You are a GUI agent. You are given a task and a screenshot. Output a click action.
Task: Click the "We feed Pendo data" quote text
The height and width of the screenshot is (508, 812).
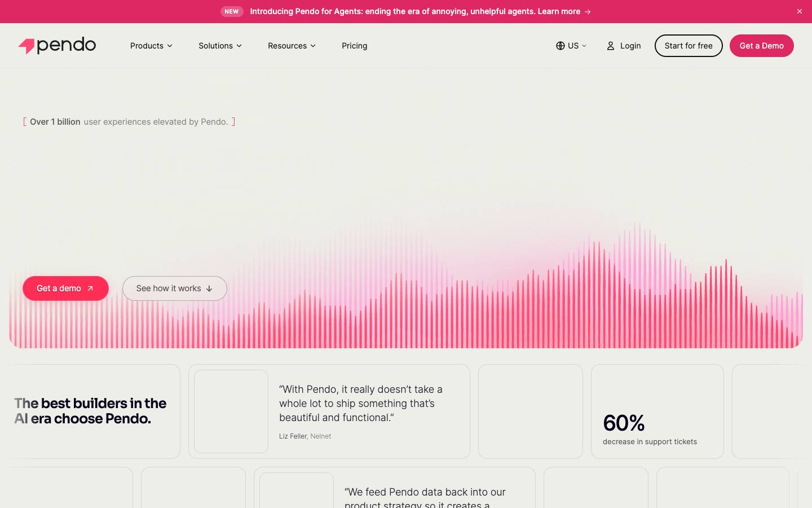pos(425,498)
